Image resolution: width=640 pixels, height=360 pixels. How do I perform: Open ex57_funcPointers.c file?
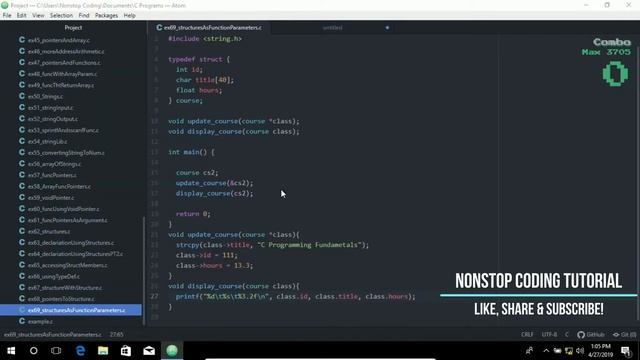[x=52, y=175]
